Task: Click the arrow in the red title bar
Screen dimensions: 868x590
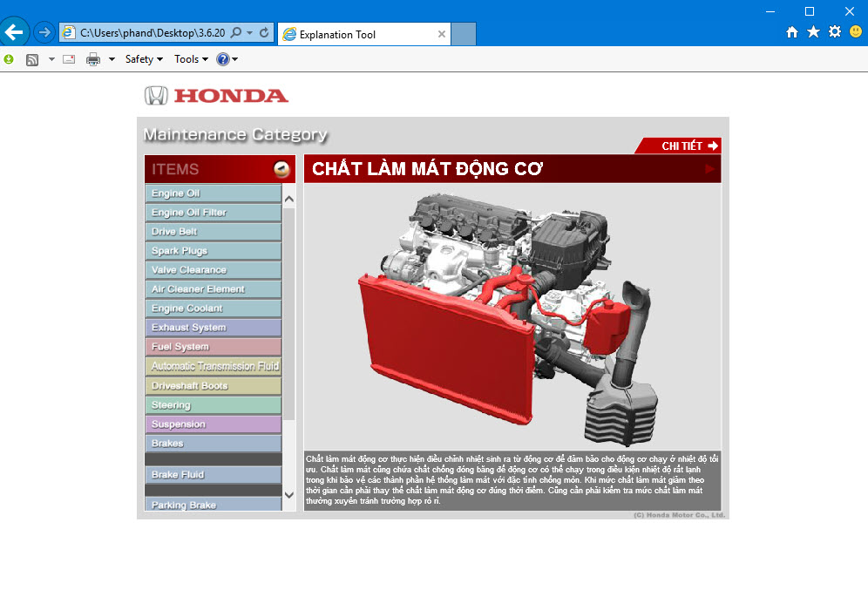Action: click(x=709, y=169)
